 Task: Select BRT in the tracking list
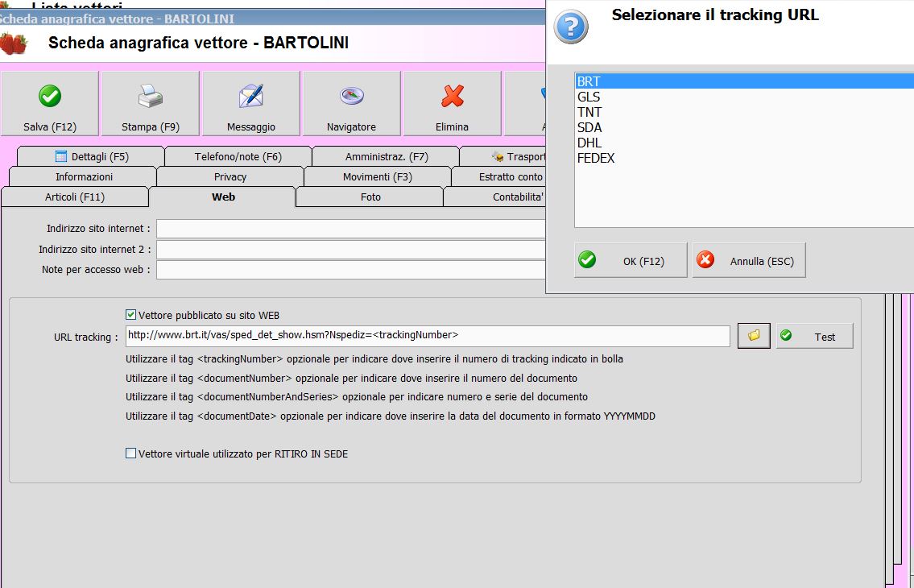coord(744,81)
